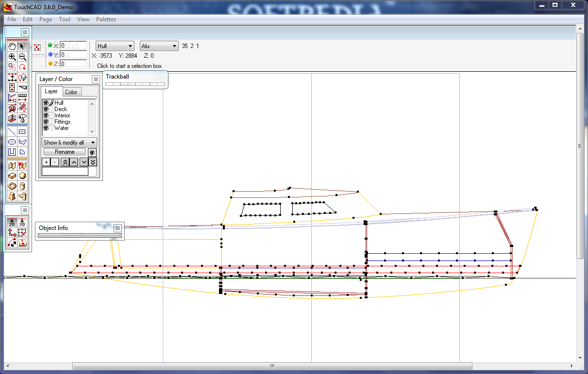
Task: Activate the zoom in magnifier tool
Action: [12, 57]
